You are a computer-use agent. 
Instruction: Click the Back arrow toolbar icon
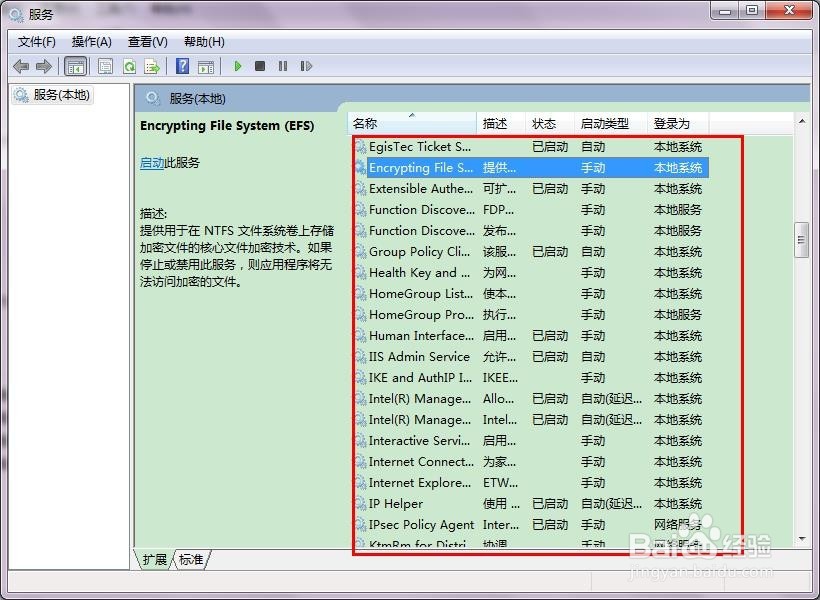pyautogui.click(x=21, y=66)
